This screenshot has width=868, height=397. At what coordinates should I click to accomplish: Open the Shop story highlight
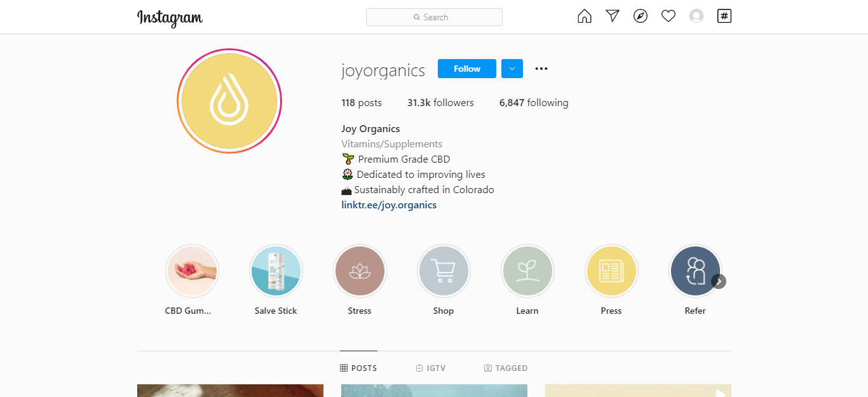click(444, 271)
